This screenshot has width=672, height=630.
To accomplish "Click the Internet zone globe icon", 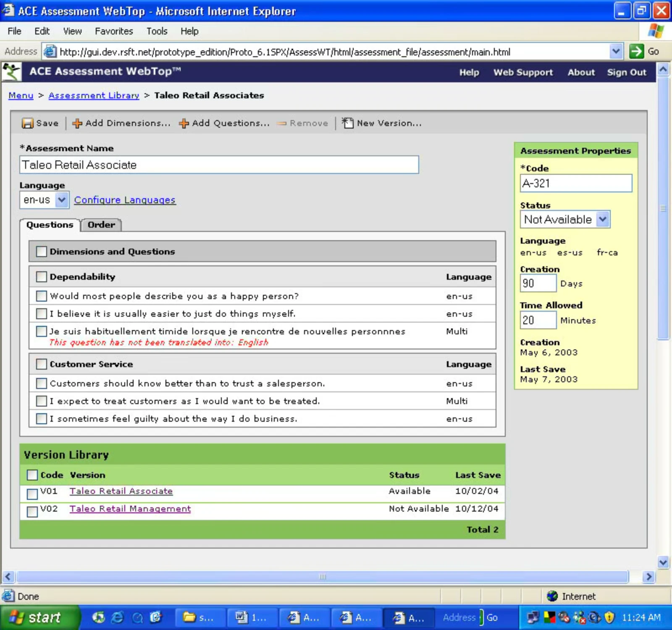I will [552, 596].
